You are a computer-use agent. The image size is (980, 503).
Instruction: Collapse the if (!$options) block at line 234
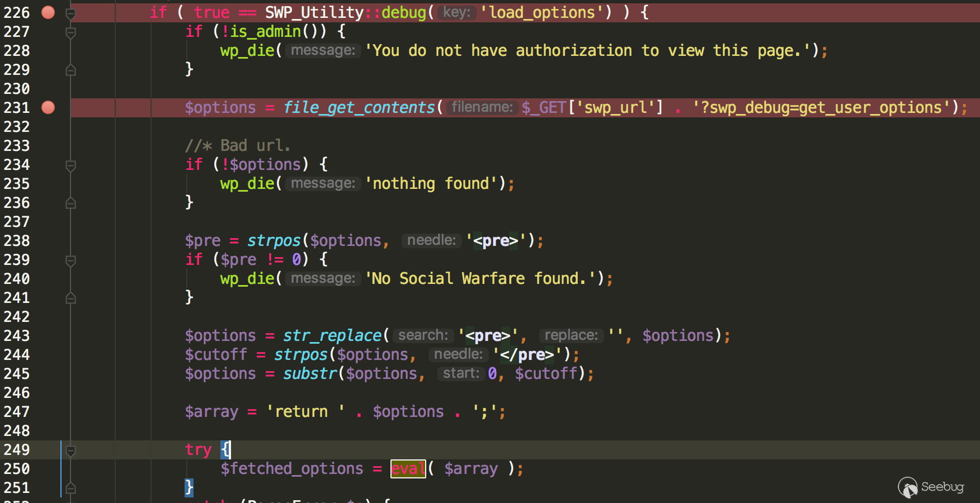(x=70, y=165)
